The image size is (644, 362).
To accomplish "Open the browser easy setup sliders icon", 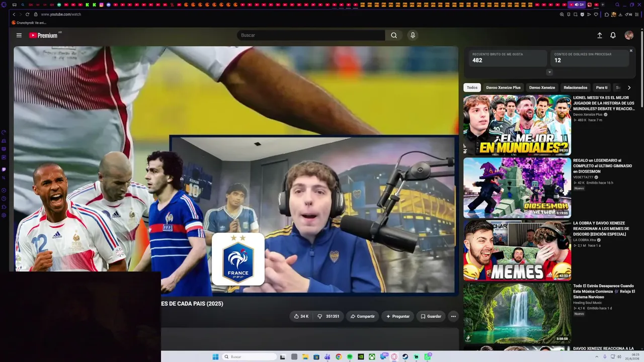I will 637,15.
